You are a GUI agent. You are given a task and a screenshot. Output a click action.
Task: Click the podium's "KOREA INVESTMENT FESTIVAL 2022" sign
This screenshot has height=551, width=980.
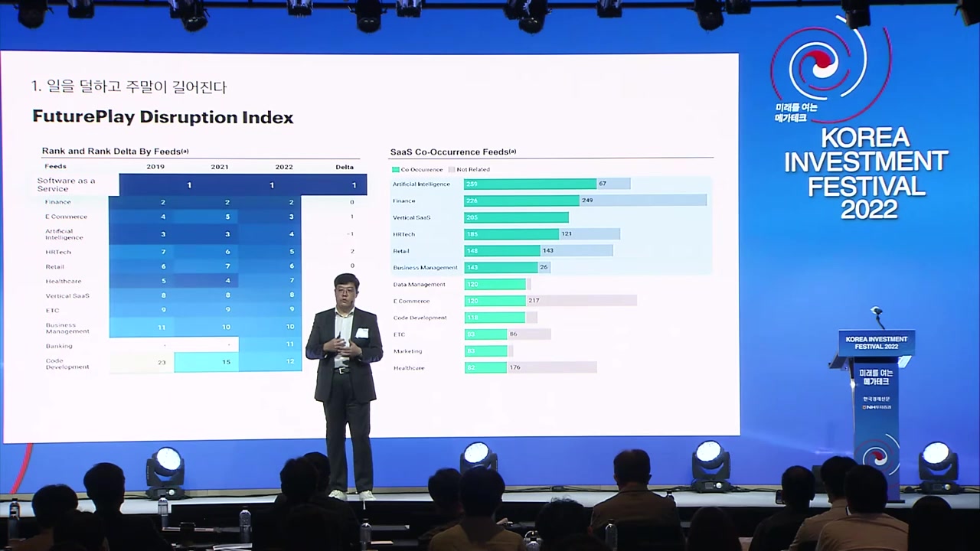876,343
